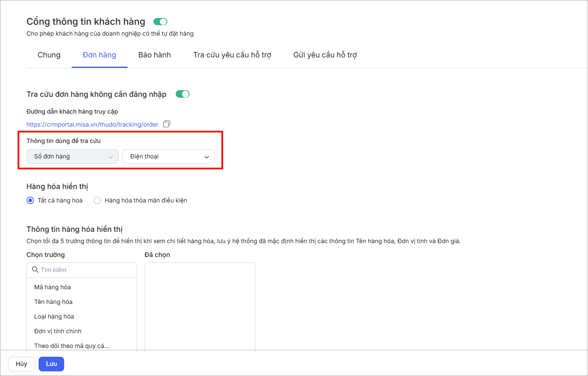Go to the Bảo hành tab

(155, 55)
